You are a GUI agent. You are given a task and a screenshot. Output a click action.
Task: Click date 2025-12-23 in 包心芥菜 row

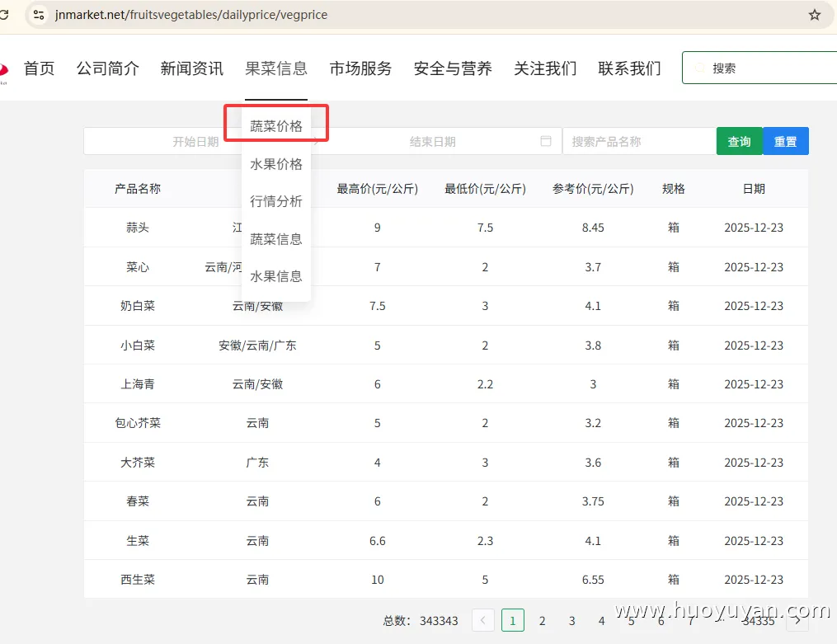(x=754, y=423)
